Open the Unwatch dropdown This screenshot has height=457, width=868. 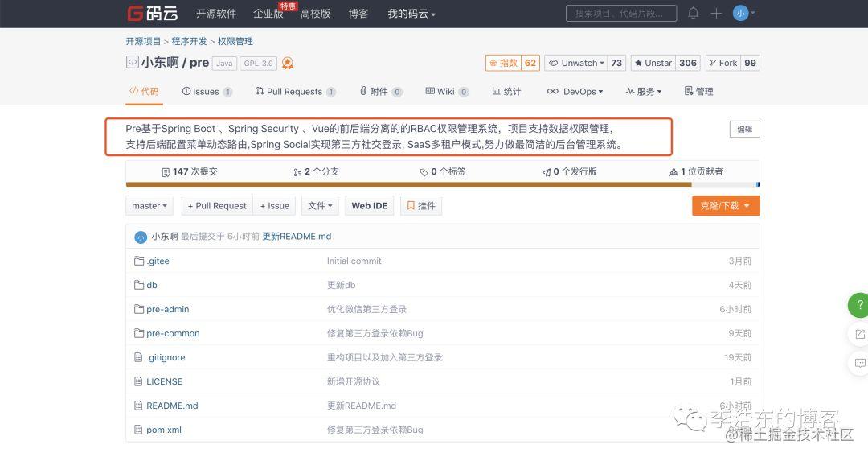[576, 63]
